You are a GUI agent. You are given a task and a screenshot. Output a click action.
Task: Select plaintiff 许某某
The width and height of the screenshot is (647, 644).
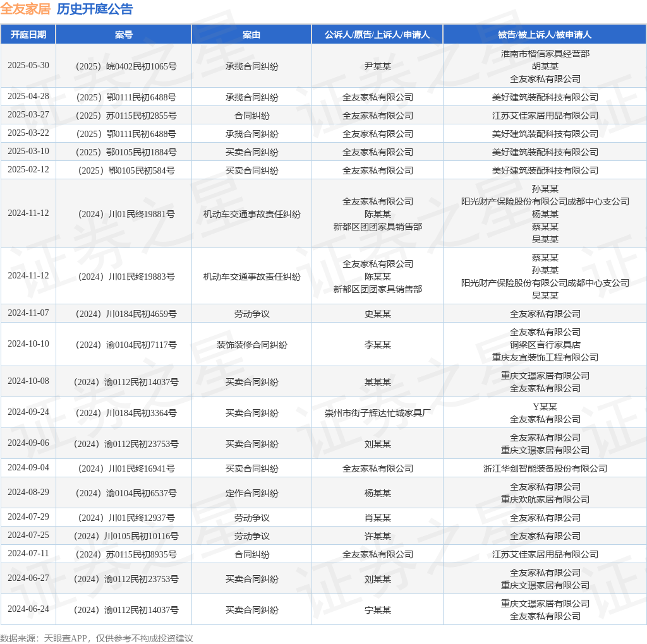[378, 537]
